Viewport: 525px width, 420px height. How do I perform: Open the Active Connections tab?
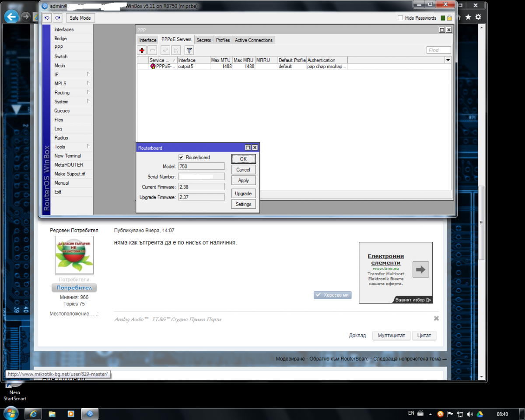tap(253, 40)
